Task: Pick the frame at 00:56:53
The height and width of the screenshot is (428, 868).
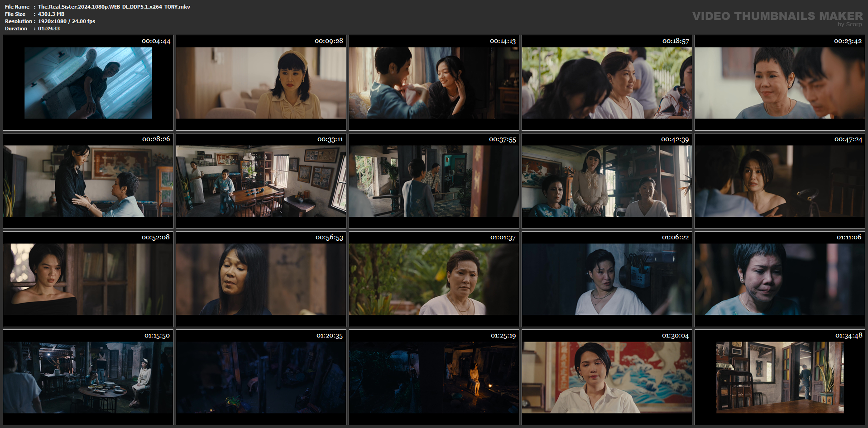Action: pos(261,279)
